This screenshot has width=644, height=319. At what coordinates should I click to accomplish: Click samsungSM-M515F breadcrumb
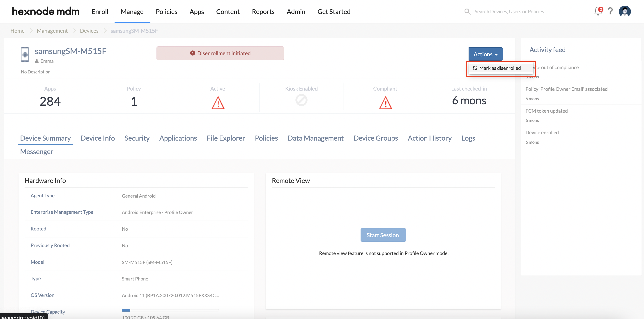point(134,31)
